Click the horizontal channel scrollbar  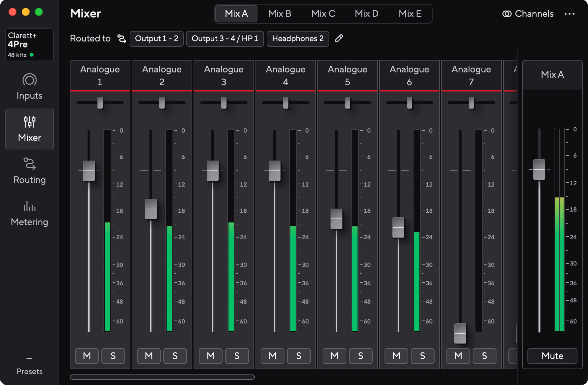pos(162,377)
